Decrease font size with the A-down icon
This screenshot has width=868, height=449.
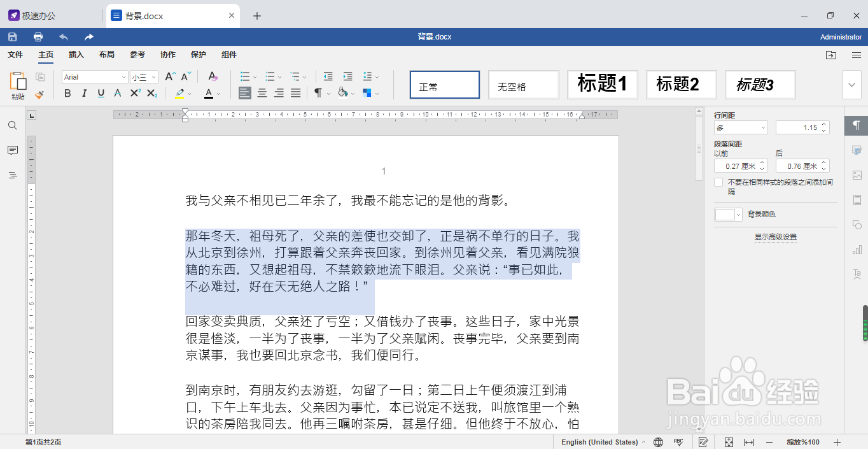(186, 76)
